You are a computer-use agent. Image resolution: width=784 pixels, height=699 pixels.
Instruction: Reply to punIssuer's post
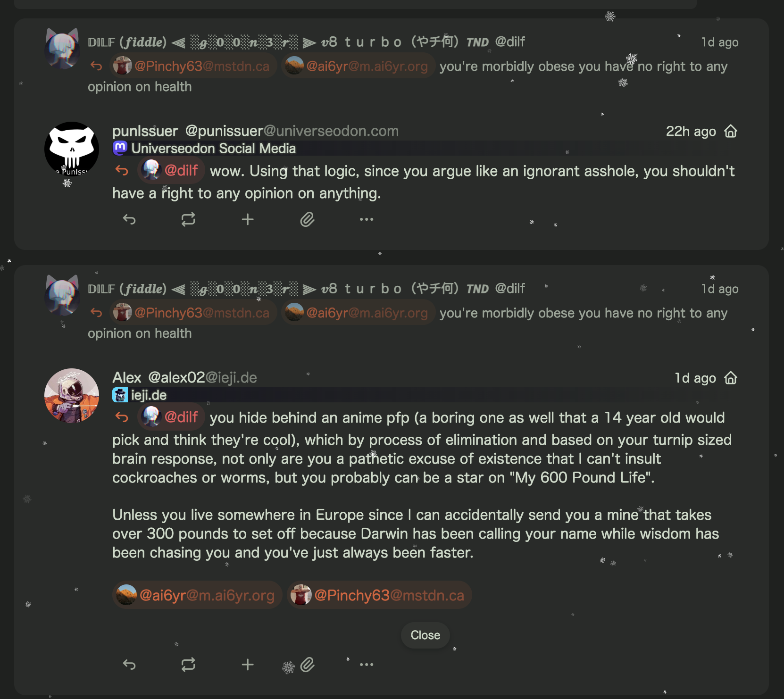(x=129, y=219)
